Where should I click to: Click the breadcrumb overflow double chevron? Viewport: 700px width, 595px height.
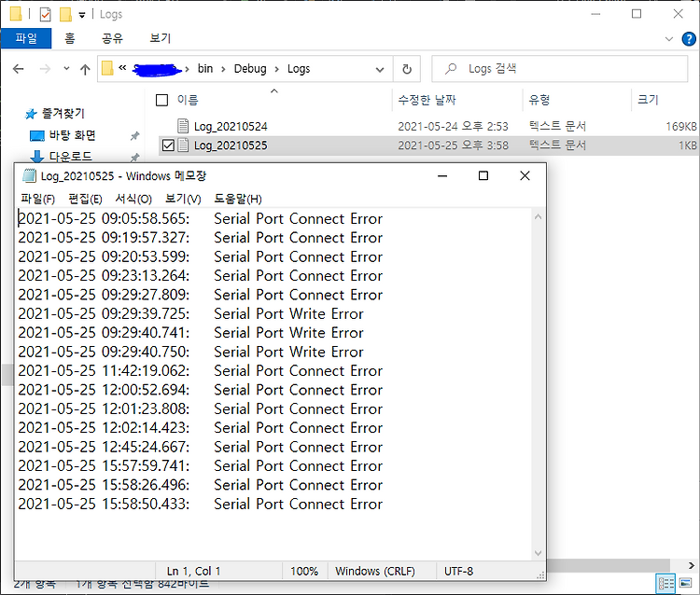(x=122, y=68)
